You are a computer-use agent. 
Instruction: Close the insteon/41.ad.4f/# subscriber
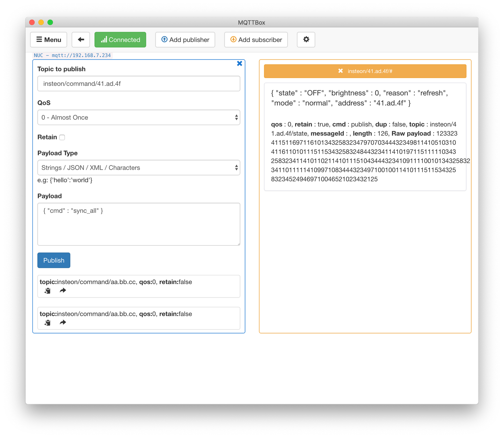point(340,71)
